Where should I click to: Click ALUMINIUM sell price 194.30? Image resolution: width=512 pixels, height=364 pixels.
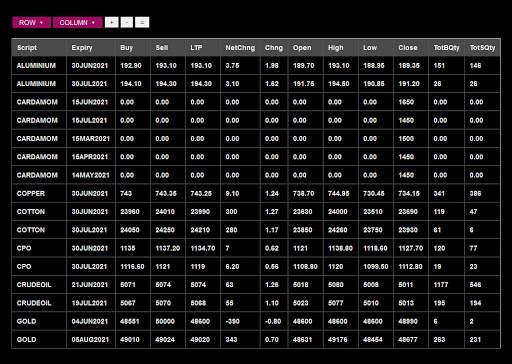point(166,84)
